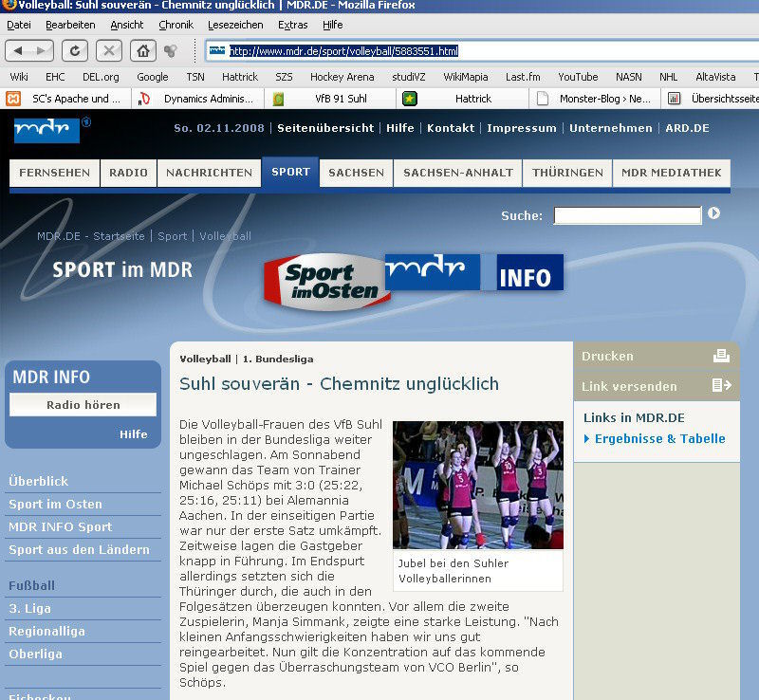The image size is (759, 700).
Task: Select the FERNSEHEN navigation tab
Action: (x=55, y=173)
